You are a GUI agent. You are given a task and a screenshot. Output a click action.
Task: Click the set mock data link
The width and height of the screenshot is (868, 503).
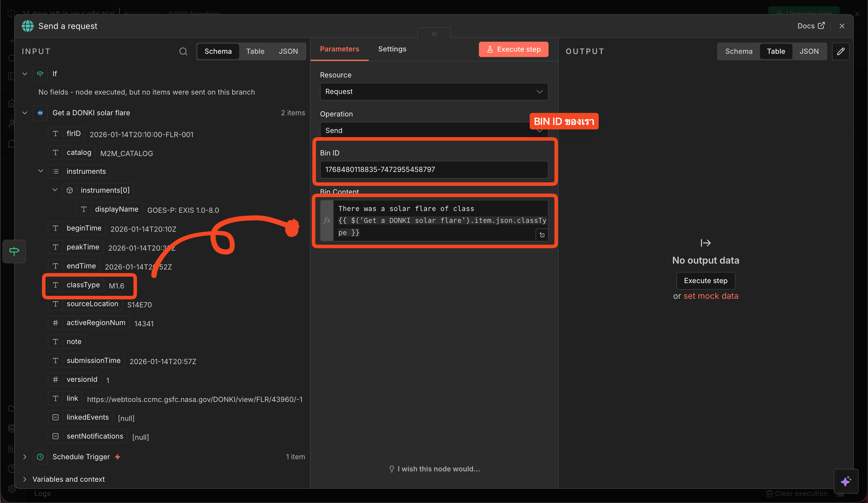[x=711, y=296]
